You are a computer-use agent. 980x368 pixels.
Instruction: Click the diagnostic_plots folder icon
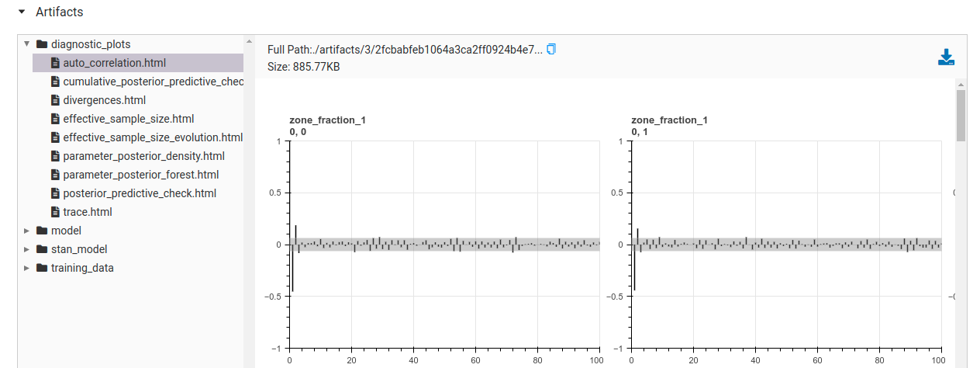point(42,44)
